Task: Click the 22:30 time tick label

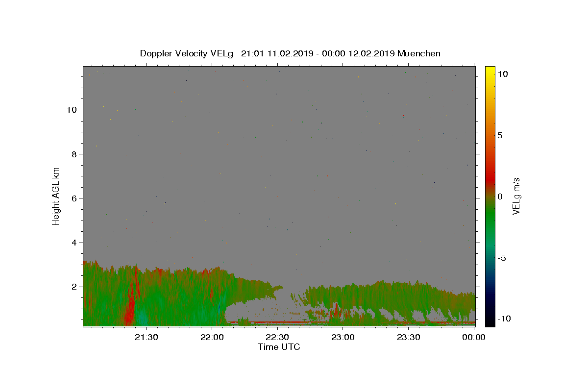Action: [277, 337]
